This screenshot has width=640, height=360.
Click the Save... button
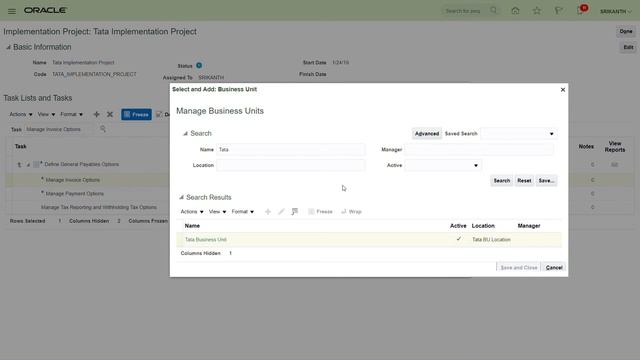pyautogui.click(x=546, y=180)
